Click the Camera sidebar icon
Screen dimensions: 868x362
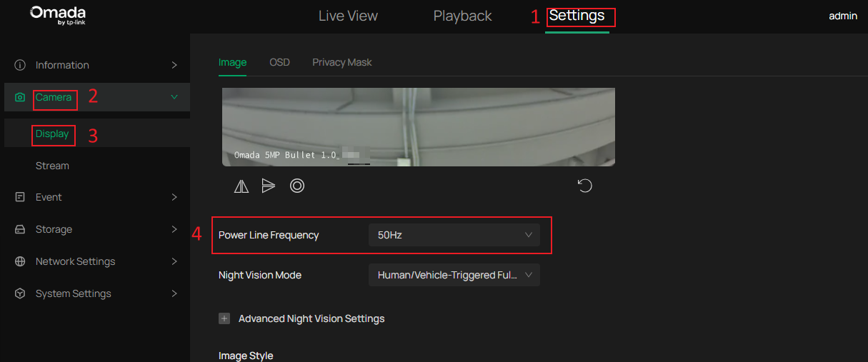click(20, 97)
